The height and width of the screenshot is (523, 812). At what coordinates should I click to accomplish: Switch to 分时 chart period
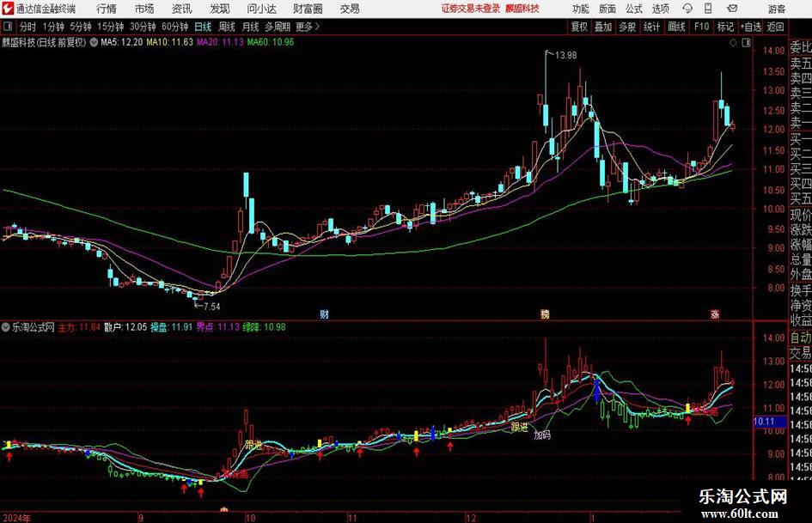click(x=28, y=27)
